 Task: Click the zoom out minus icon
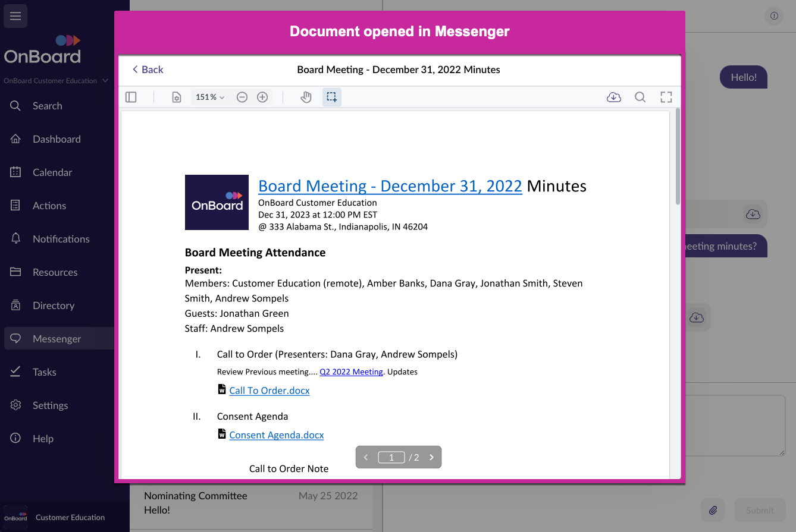click(x=242, y=97)
